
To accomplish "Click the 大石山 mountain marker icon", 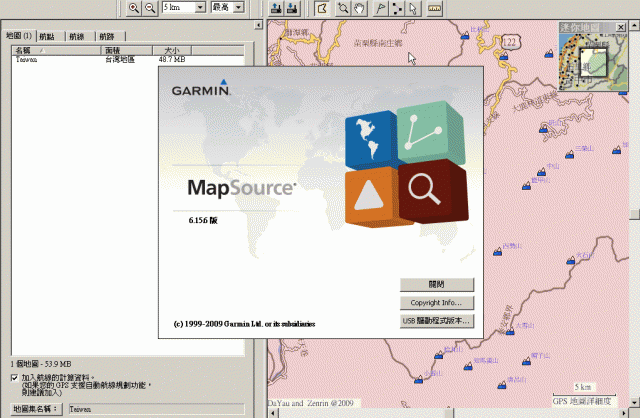I will (571, 260).
